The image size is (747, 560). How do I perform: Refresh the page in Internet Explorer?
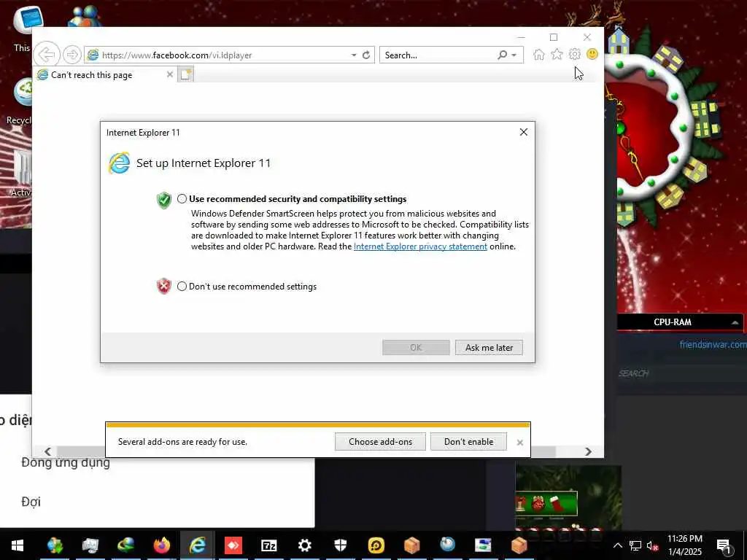point(366,55)
